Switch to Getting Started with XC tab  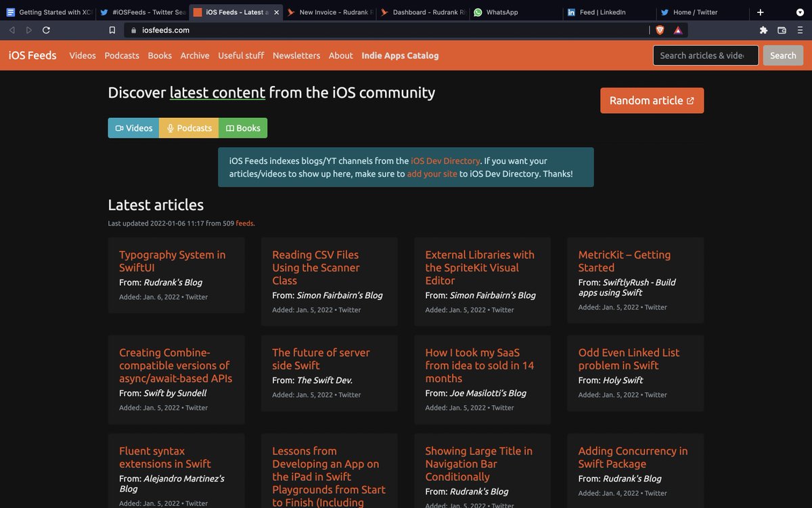coord(49,12)
